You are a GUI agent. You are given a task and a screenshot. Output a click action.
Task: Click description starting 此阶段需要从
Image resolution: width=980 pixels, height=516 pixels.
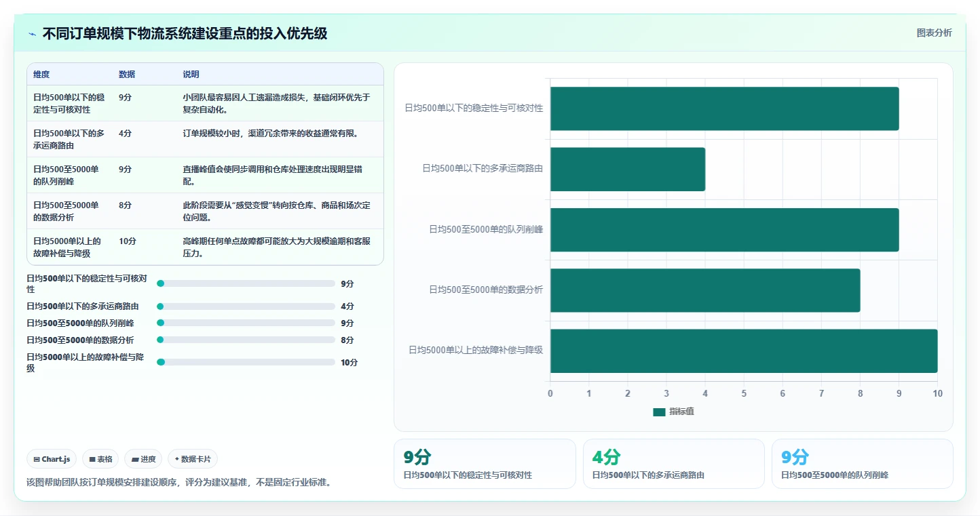coord(277,211)
